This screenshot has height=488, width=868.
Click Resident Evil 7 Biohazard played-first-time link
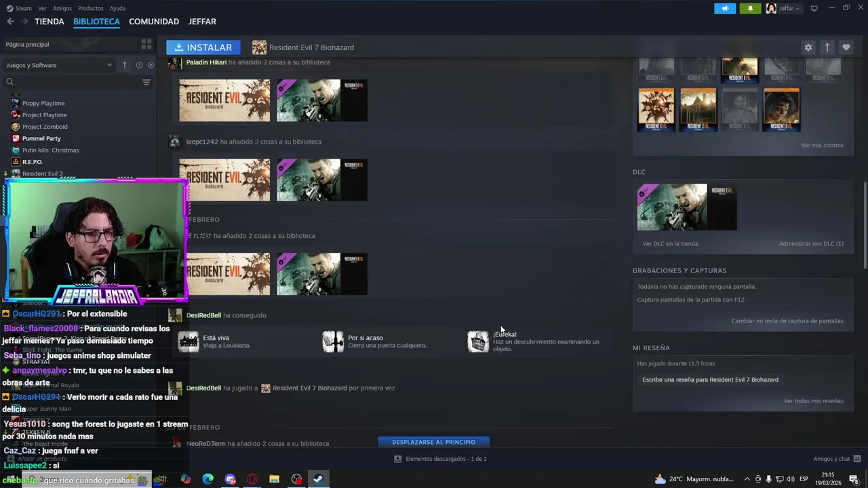point(309,388)
